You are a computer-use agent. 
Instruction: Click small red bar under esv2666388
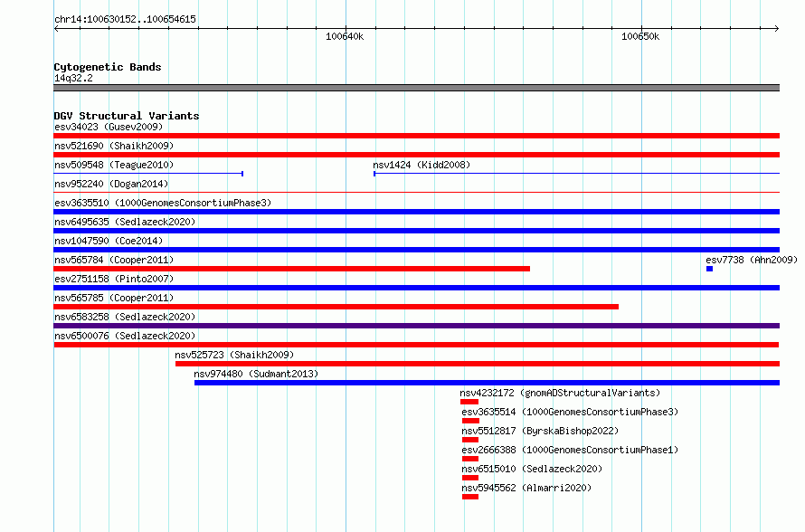tap(470, 459)
